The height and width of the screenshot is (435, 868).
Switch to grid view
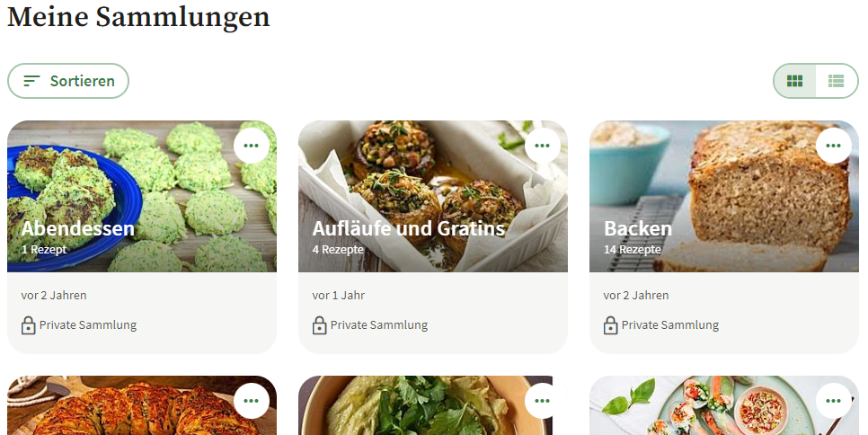point(795,81)
